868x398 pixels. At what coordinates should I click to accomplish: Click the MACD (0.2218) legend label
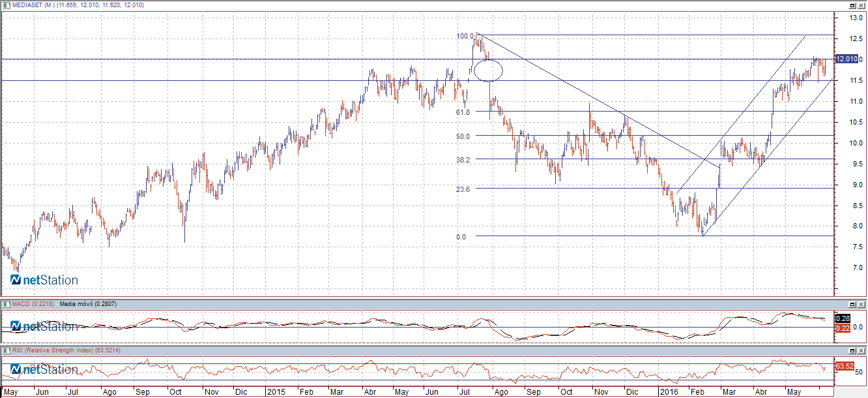[x=31, y=304]
